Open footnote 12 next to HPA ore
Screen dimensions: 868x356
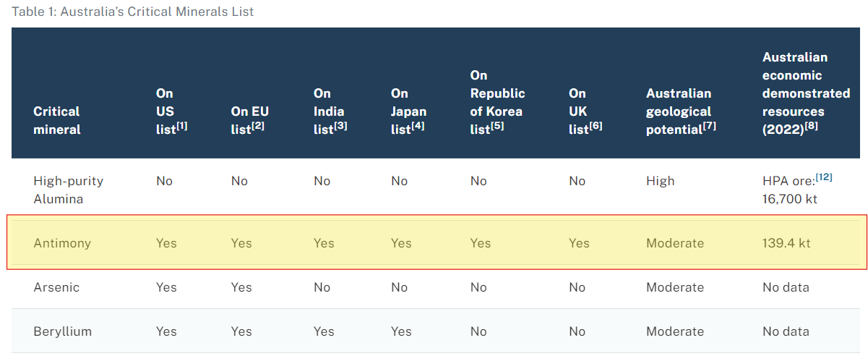pyautogui.click(x=824, y=177)
